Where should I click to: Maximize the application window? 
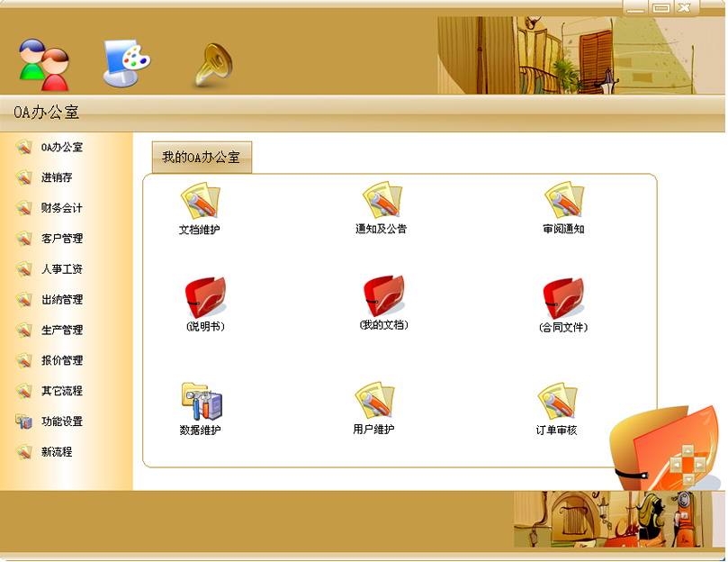point(661,7)
